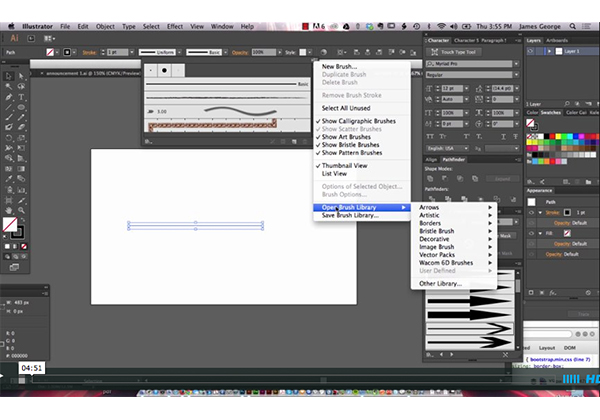Open the font style dropdown for Regular

517,75
